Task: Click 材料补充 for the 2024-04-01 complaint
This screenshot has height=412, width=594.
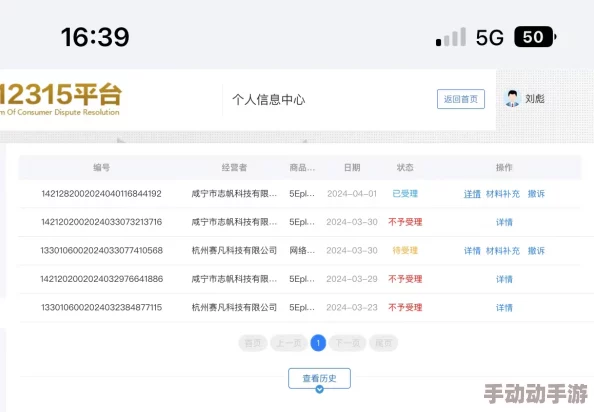Action: (503, 194)
